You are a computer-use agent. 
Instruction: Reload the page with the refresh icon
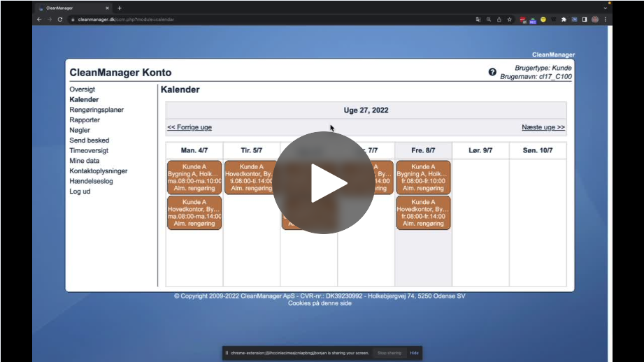tap(60, 20)
